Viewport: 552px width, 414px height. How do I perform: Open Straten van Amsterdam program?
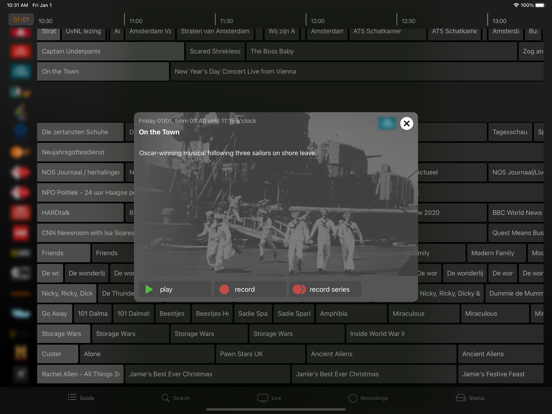[215, 33]
